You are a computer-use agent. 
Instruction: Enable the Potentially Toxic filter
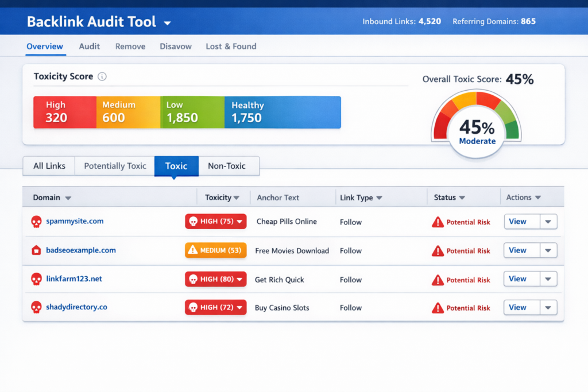tap(114, 166)
